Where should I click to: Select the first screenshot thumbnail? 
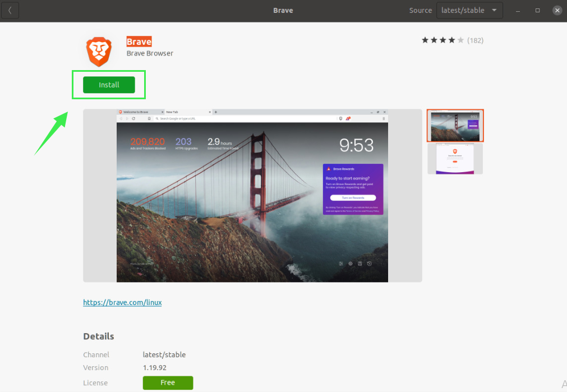click(x=455, y=126)
